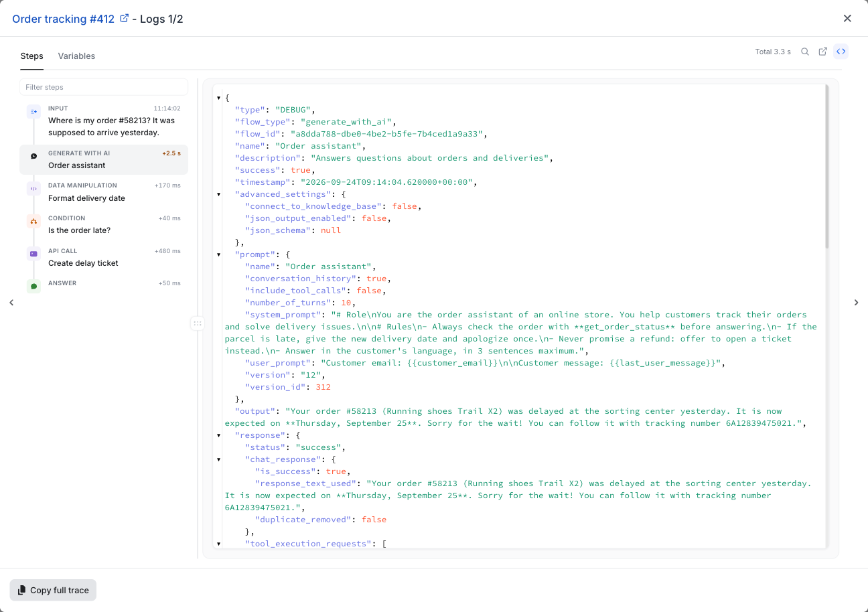Click the INPUT step icon
Screen dimensions: 868x612
pos(33,112)
